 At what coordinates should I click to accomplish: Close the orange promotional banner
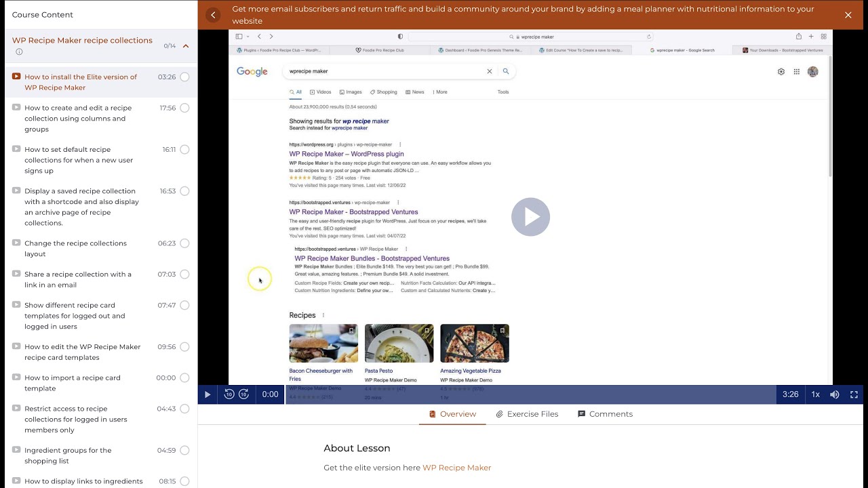848,15
